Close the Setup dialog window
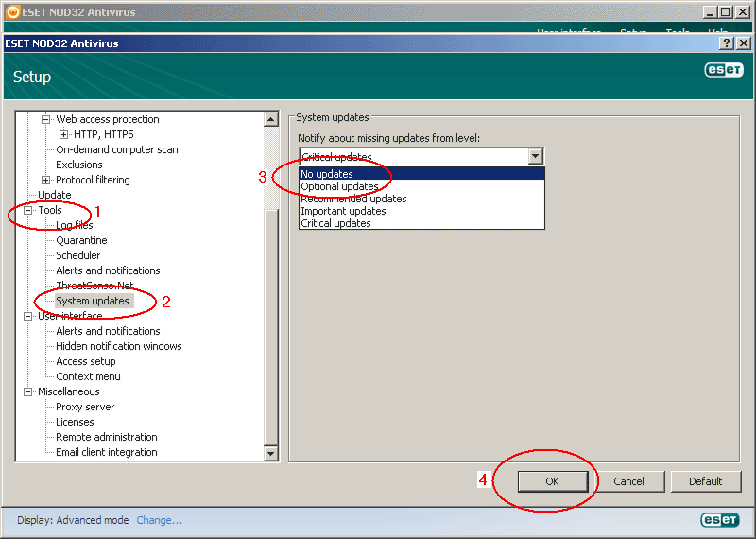756x539 pixels. tap(744, 43)
